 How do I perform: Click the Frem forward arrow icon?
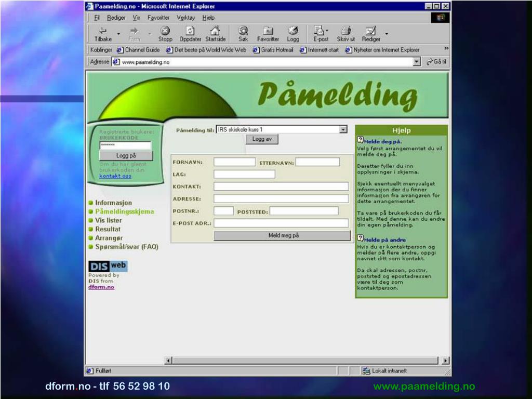135,31
